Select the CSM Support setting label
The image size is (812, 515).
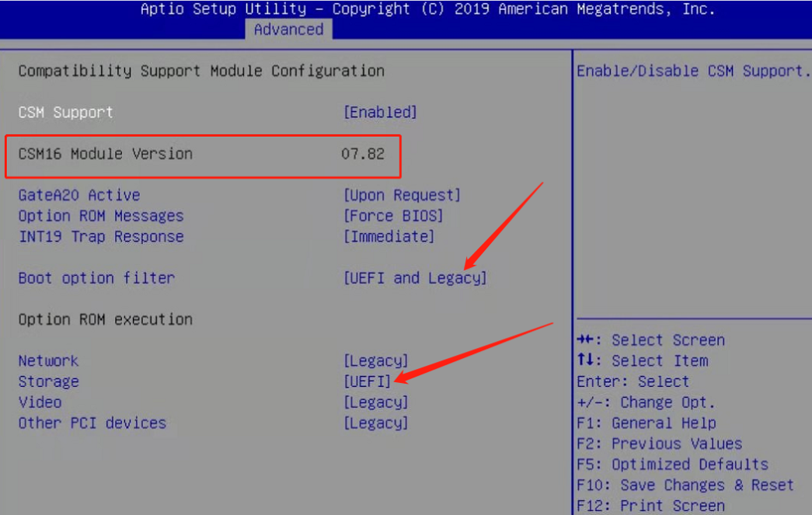66,113
